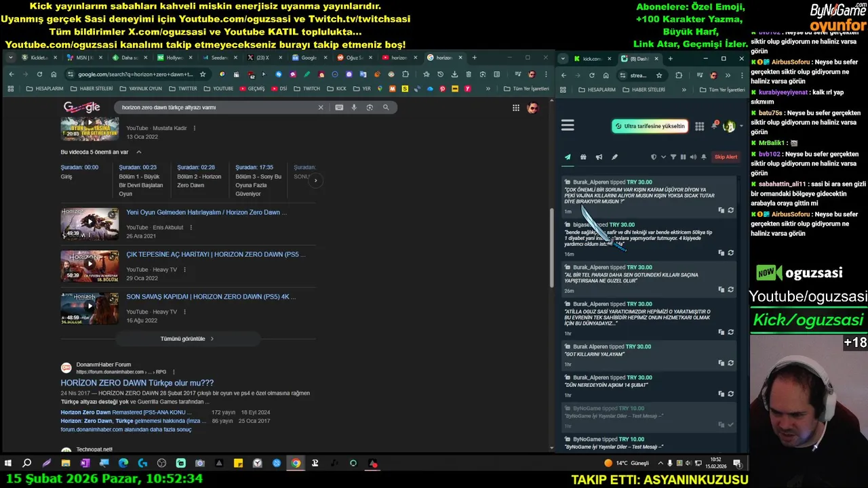This screenshot has width=868, height=488.
Task: Start Google voice search
Action: tap(354, 107)
